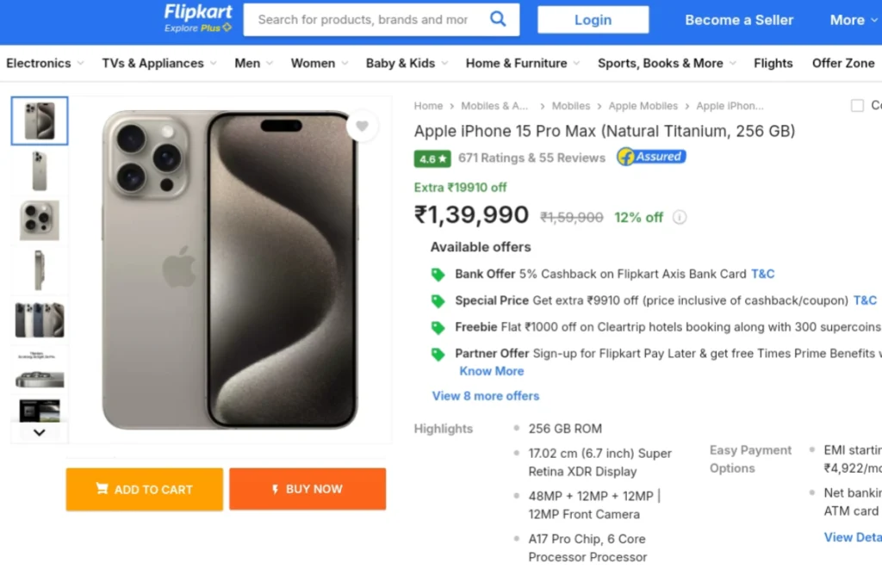The width and height of the screenshot is (882, 588).
Task: Click the 4.6 star rating badge
Action: 432,158
